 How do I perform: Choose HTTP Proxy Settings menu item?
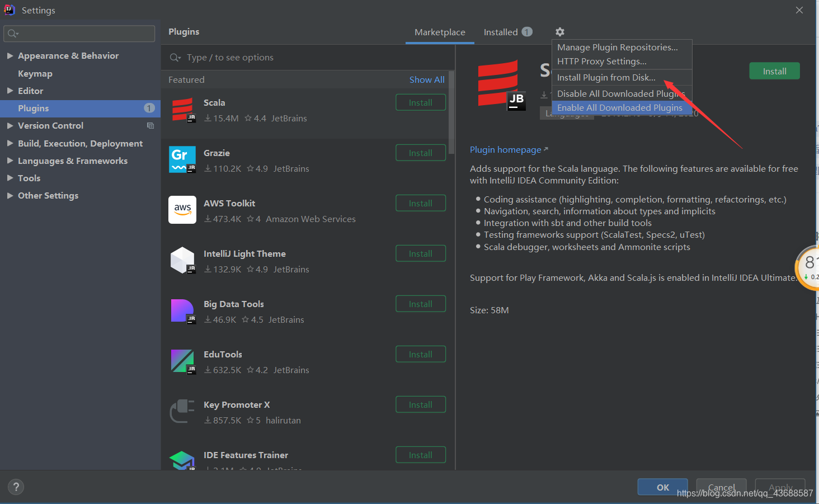coord(622,62)
